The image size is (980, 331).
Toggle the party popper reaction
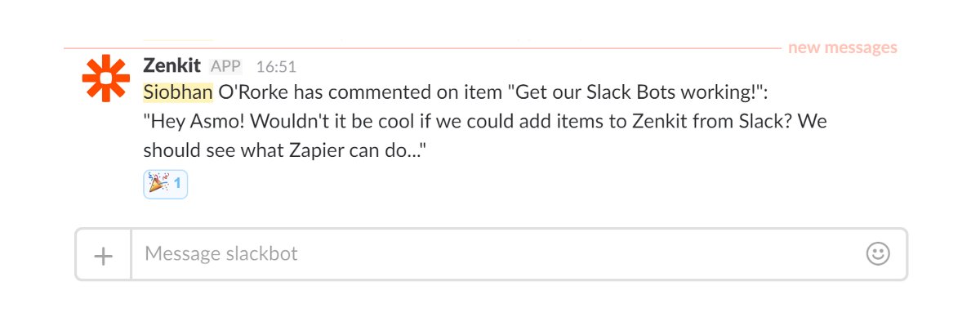point(166,184)
